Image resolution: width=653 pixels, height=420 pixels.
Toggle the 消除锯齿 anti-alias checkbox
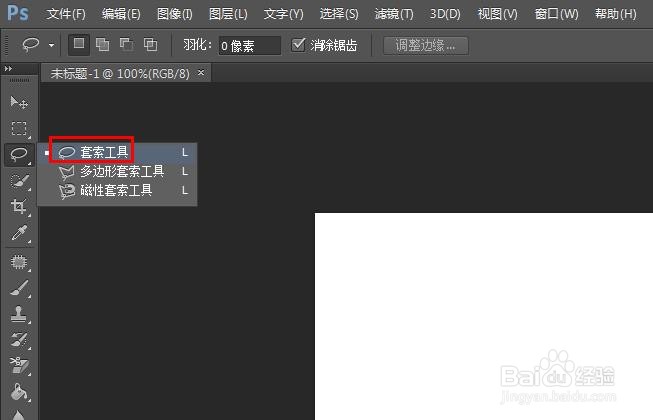[298, 45]
